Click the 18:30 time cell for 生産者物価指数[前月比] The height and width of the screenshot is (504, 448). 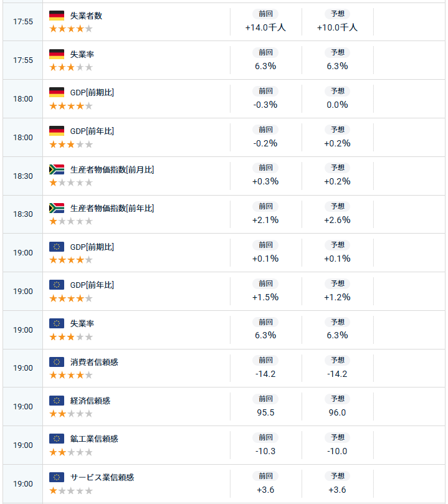pos(23,176)
